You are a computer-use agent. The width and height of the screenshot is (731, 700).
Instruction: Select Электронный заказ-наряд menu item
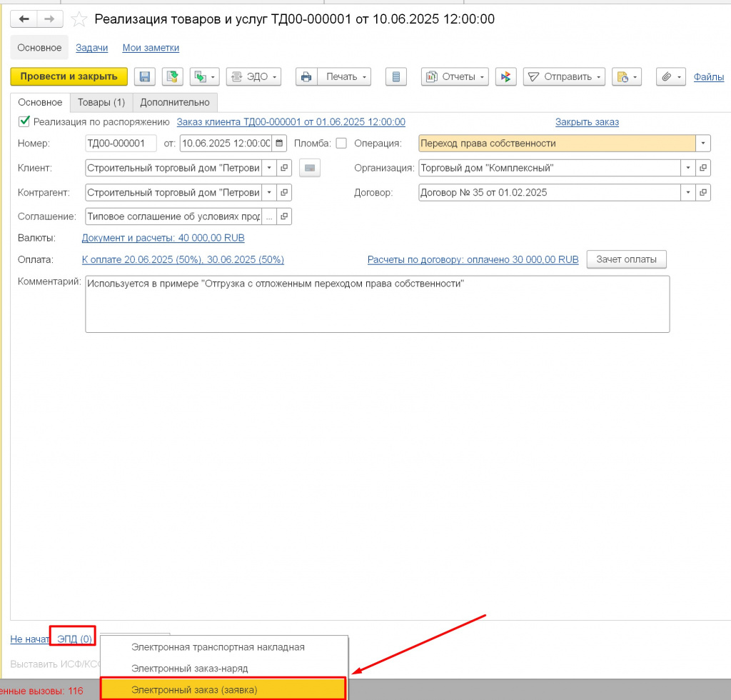pos(224,669)
